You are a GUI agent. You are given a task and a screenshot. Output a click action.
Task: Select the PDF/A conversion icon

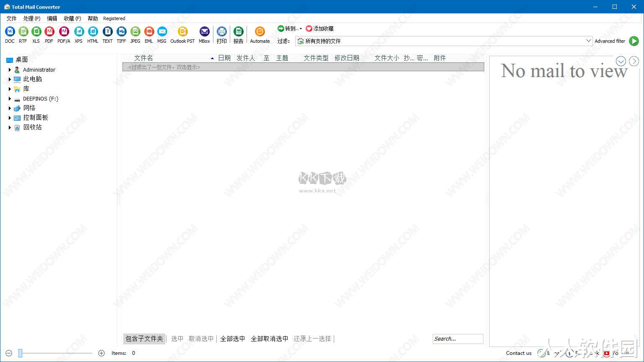(x=64, y=31)
